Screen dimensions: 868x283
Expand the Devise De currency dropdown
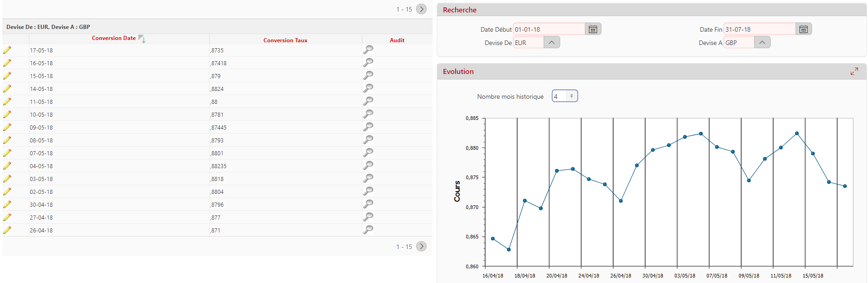(551, 43)
